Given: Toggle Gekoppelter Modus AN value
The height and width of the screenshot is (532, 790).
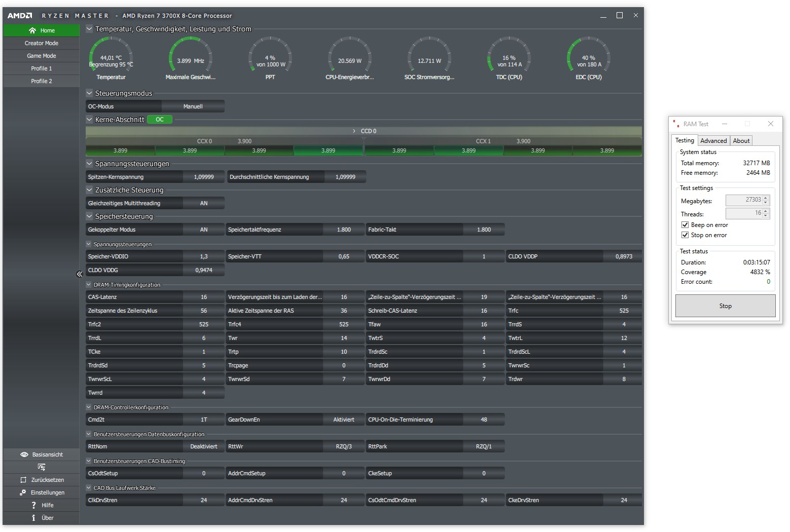Looking at the screenshot, I should (x=204, y=230).
